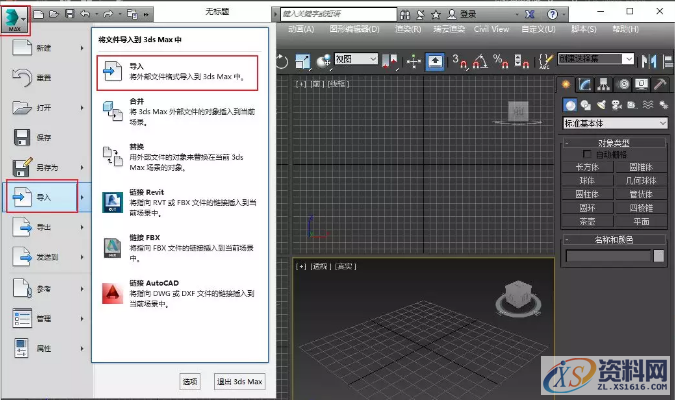
Task: Open the named selection sets dropdown
Action: (596, 59)
